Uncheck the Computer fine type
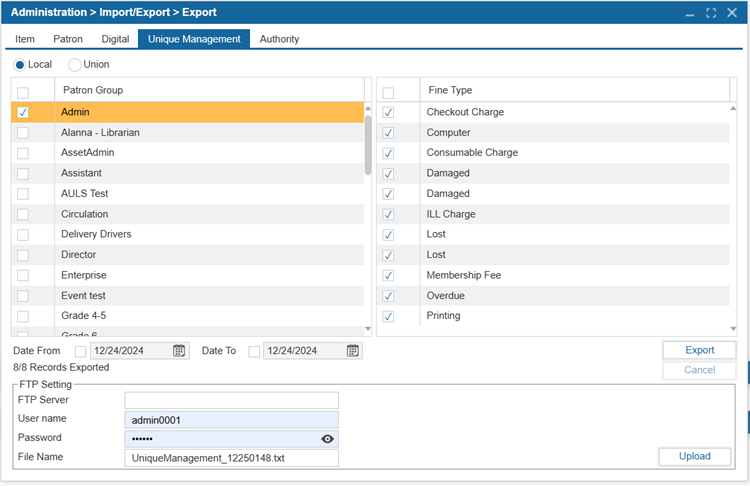750x486 pixels. pos(388,133)
